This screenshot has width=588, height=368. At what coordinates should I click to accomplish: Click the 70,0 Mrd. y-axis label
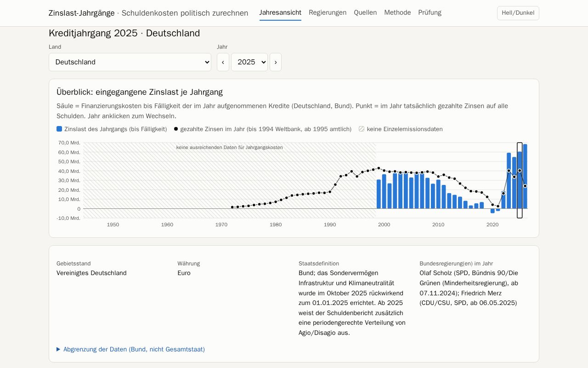(69, 143)
